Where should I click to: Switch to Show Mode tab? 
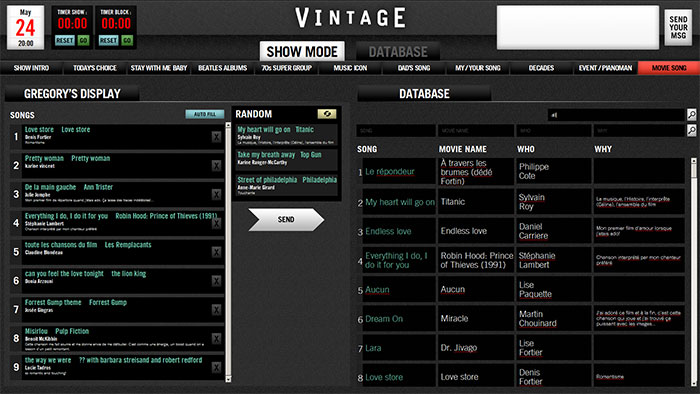point(302,51)
